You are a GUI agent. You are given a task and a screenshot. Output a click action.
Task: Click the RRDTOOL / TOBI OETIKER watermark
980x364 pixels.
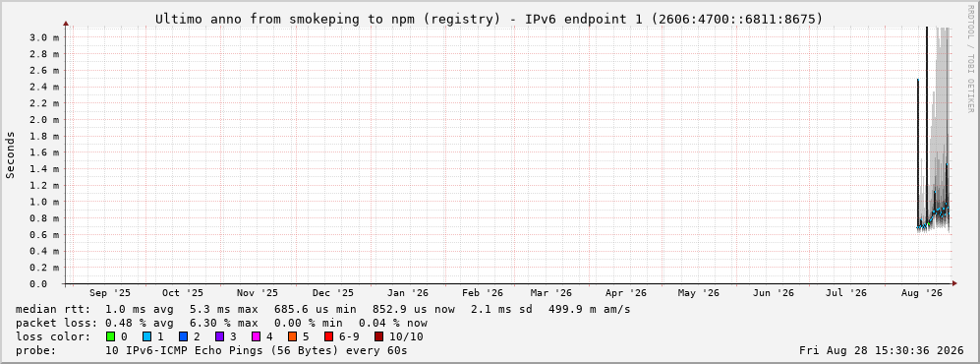970,59
